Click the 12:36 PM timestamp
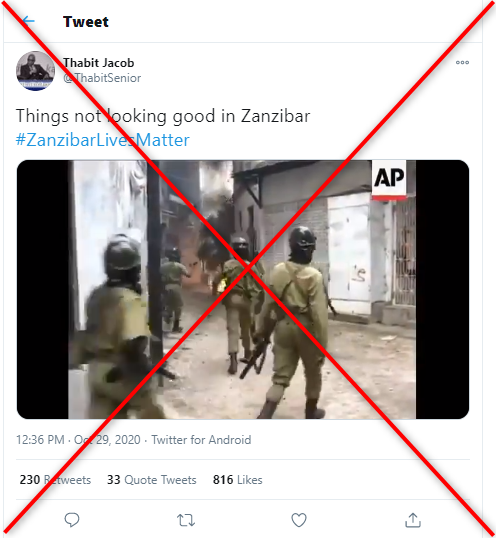Image resolution: width=496 pixels, height=538 pixels. pos(40,440)
